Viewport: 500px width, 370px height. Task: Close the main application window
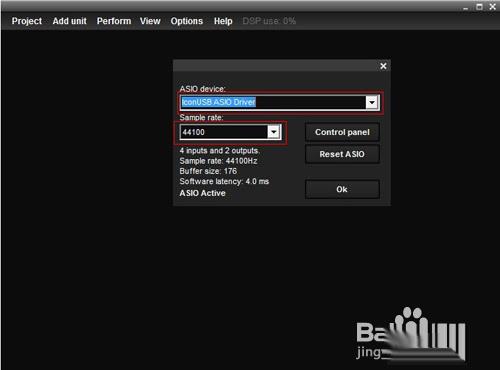pyautogui.click(x=493, y=7)
